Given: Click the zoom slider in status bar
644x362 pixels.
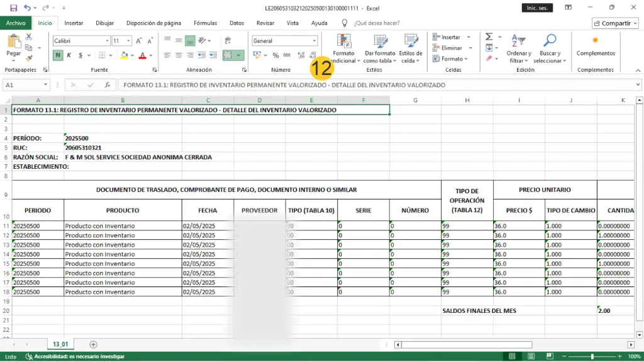Looking at the screenshot, I should point(592,356).
